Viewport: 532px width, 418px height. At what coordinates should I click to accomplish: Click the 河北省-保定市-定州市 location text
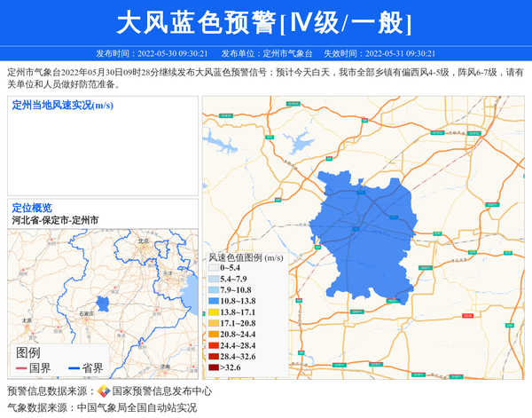[x=55, y=220]
